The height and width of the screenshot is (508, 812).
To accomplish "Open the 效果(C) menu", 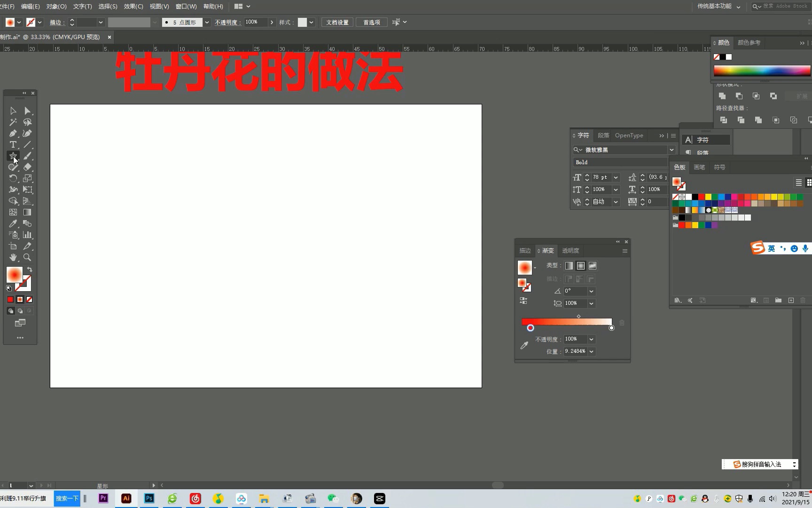I will pos(133,6).
